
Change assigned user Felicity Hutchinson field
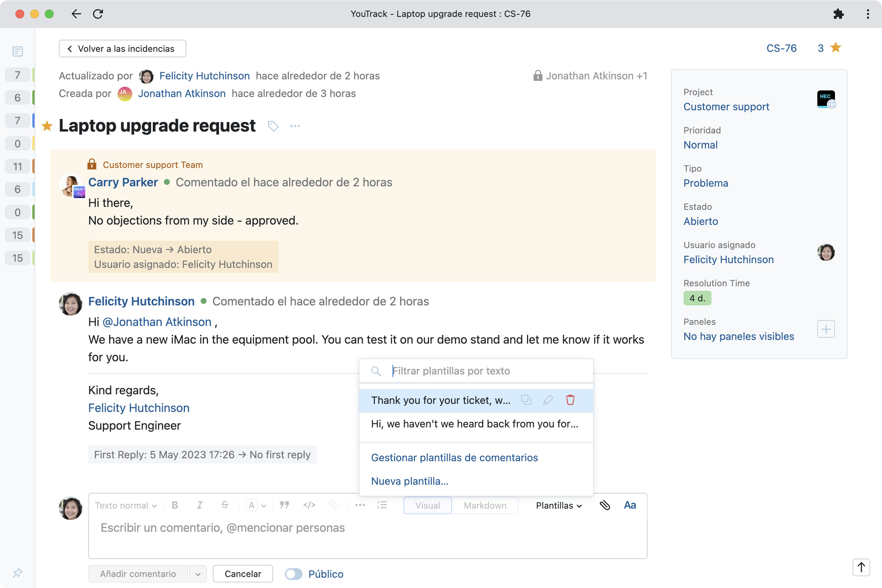[728, 259]
